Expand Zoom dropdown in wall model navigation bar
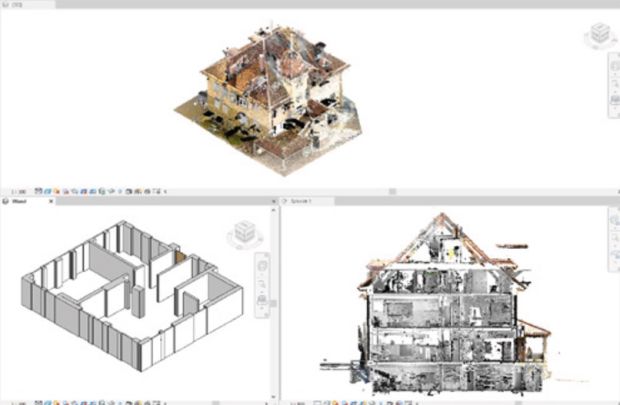 (262, 292)
